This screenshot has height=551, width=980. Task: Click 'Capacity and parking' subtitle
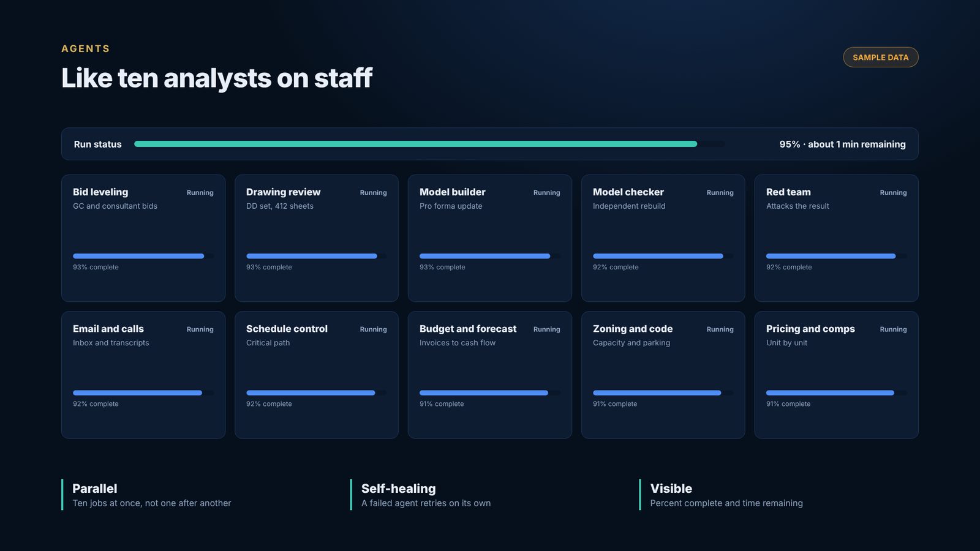[x=631, y=343]
